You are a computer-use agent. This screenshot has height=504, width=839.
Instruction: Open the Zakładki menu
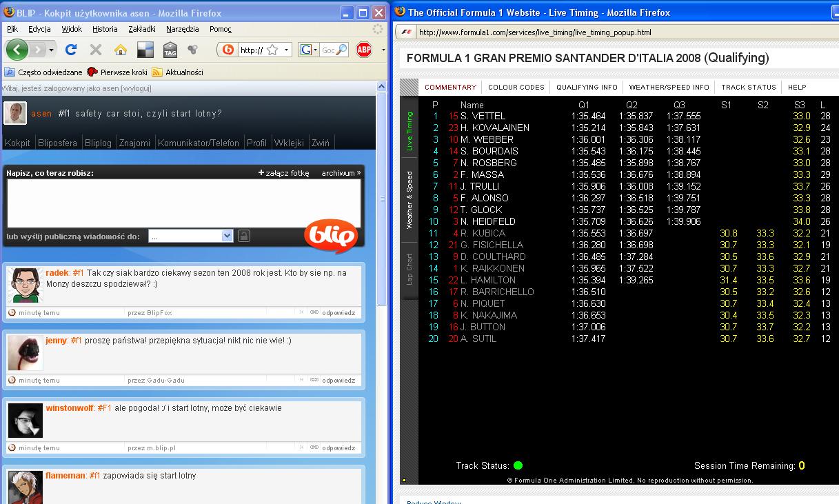coord(142,29)
